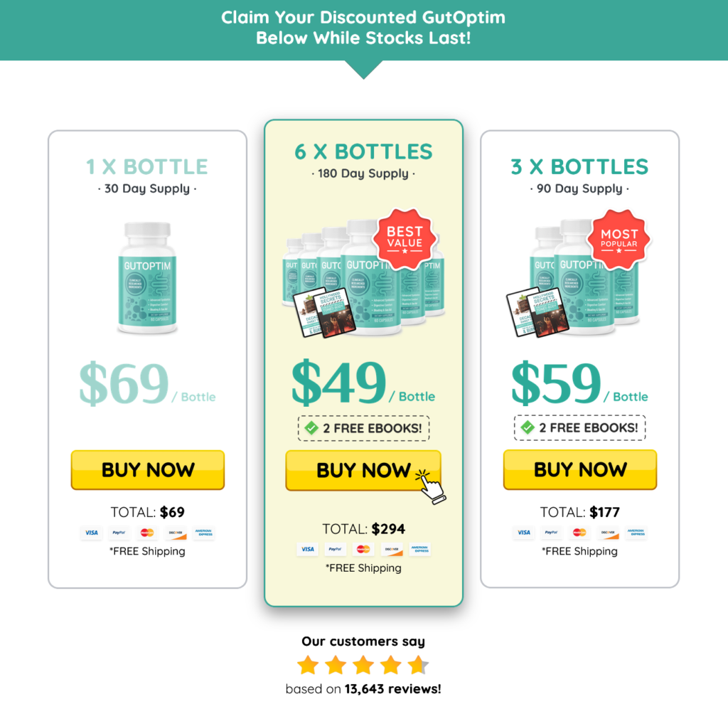The width and height of the screenshot is (728, 709).
Task: Click BUY NOW for the 3 bottles package
Action: click(x=580, y=469)
